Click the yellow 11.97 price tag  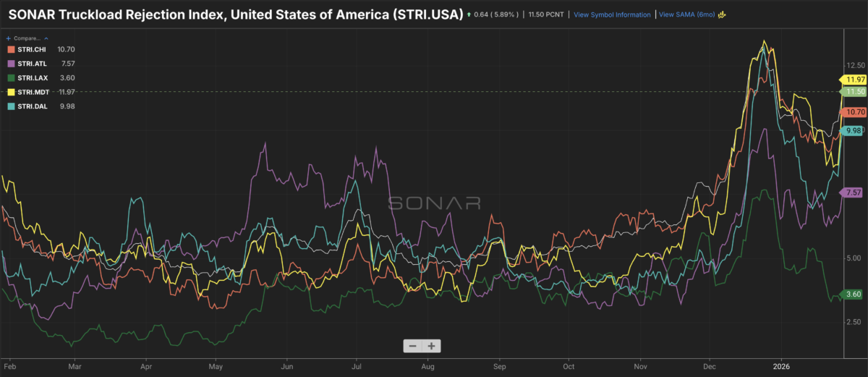point(852,78)
